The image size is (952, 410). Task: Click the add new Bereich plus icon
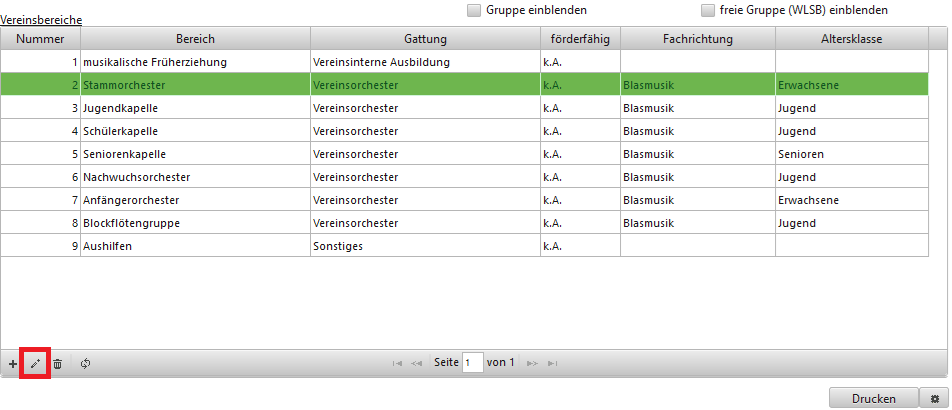(x=12, y=364)
